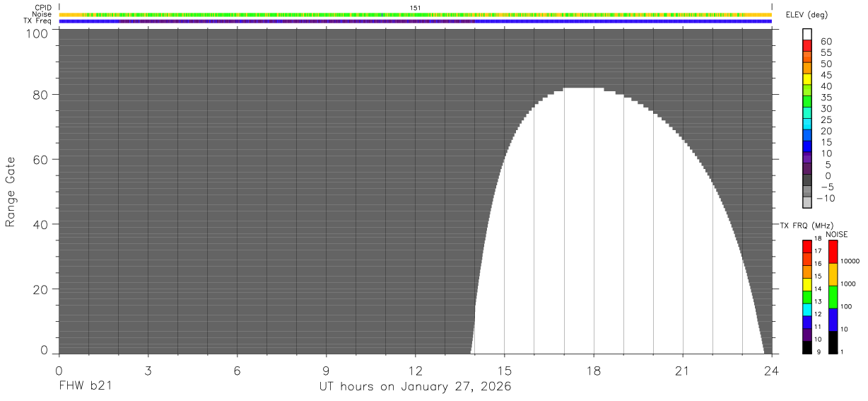
Task: Click the 'CPID' row label
Action: tap(44, 7)
